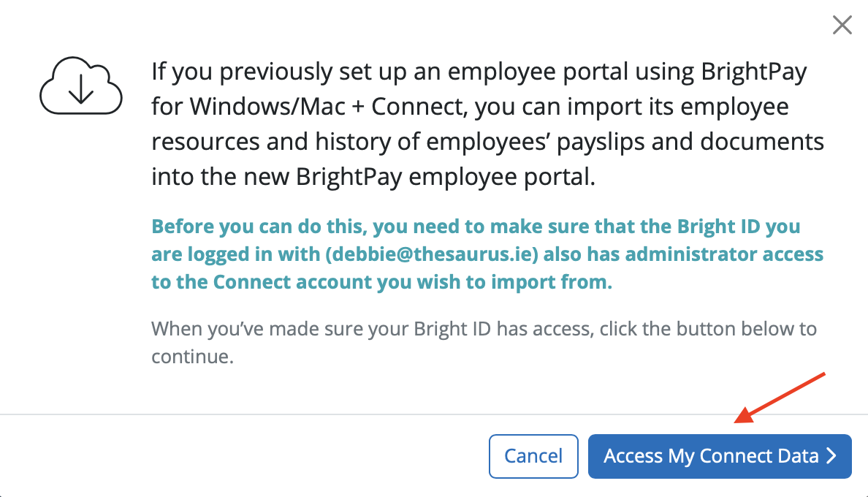The height and width of the screenshot is (497, 868).
Task: Click the chevron on Access My Connect Data
Action: tap(831, 457)
